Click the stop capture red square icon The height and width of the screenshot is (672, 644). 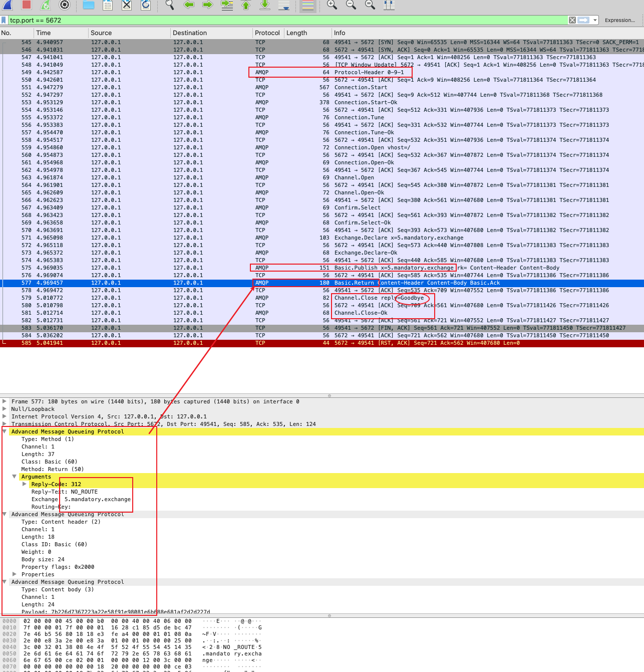[27, 5]
